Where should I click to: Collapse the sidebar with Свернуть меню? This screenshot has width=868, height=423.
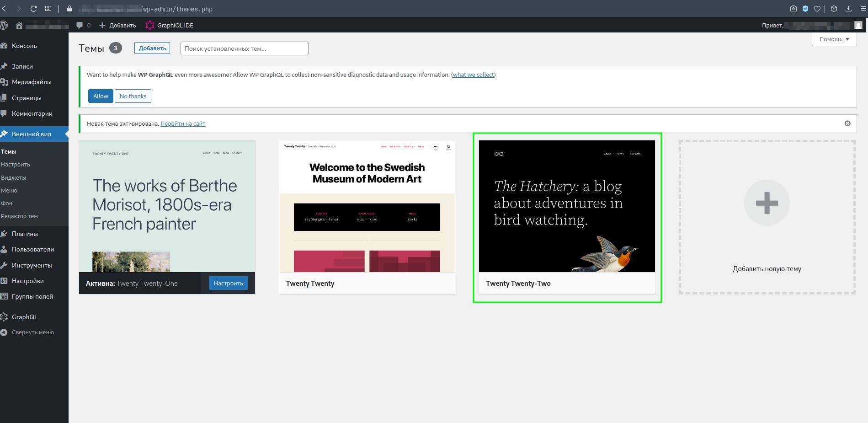tap(32, 332)
